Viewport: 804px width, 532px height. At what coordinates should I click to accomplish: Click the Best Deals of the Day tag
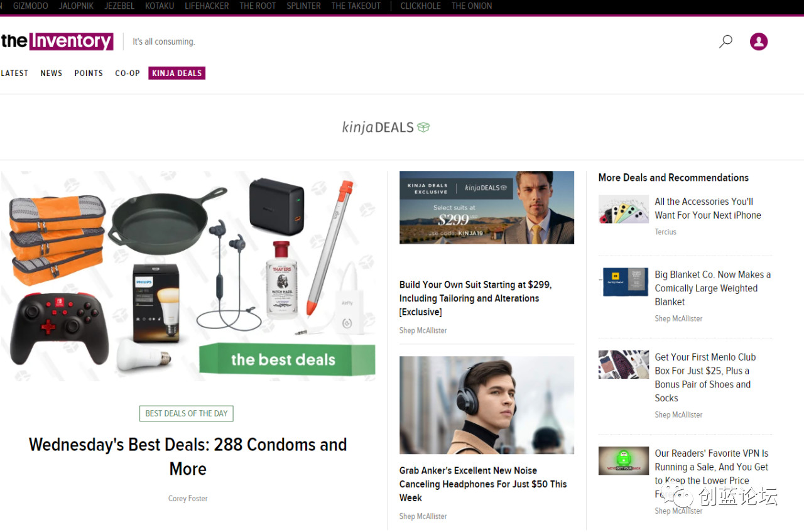click(187, 413)
